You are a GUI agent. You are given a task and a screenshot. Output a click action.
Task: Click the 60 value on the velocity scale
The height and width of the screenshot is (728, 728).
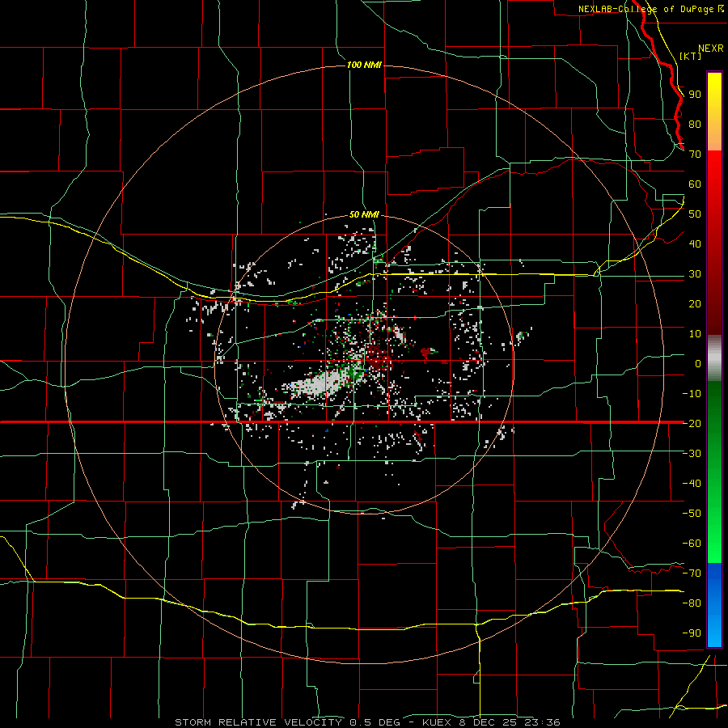(x=695, y=184)
